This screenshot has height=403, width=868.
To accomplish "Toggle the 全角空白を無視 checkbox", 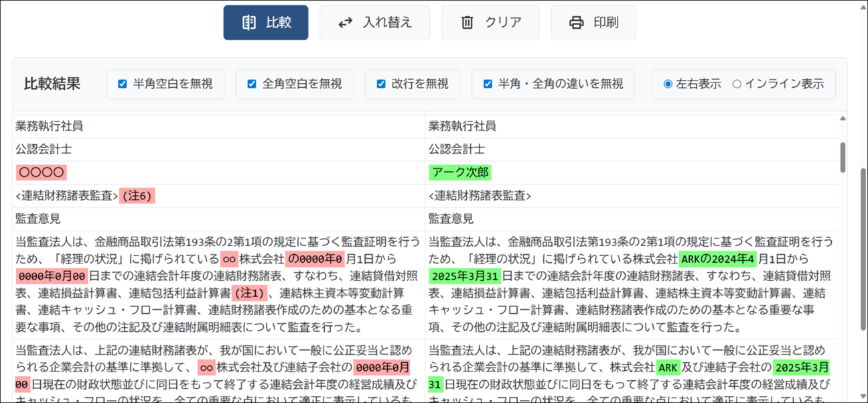I will point(252,84).
